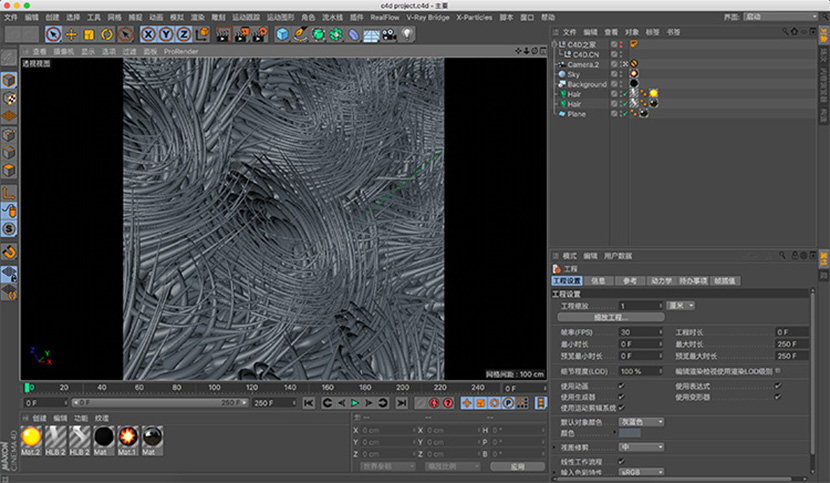Select the Move tool in top toolbar
This screenshot has height=483, width=830.
tap(71, 34)
